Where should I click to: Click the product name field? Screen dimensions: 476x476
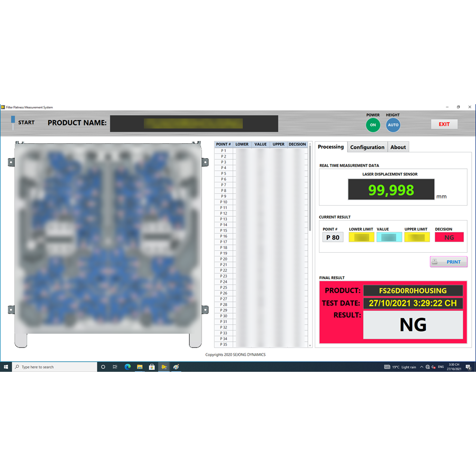coord(194,124)
